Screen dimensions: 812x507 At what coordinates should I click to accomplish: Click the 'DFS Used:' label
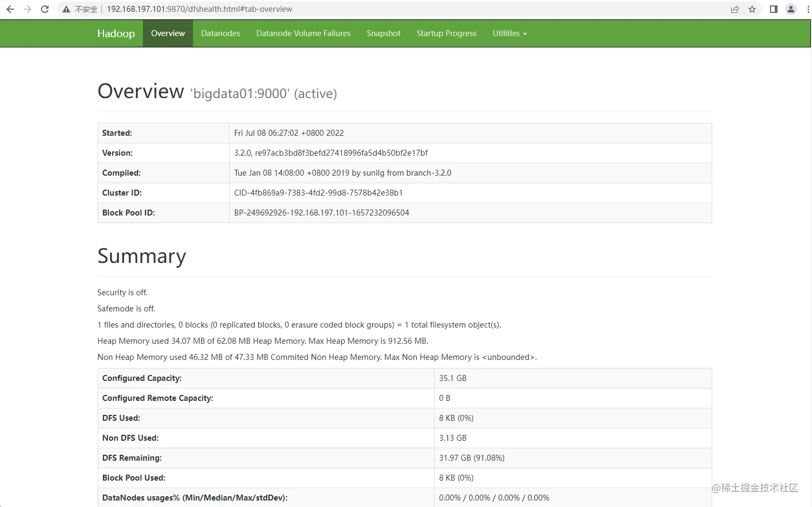click(121, 418)
